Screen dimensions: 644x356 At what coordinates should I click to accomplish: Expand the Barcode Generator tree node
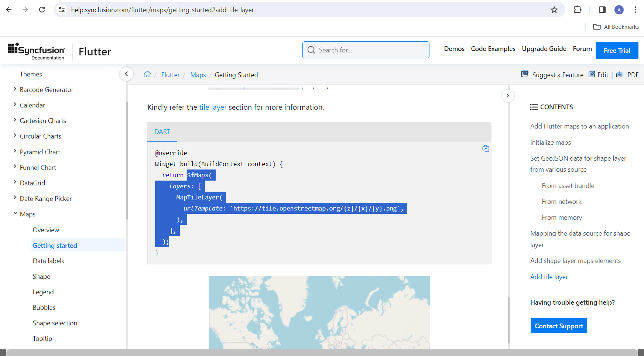coord(15,89)
